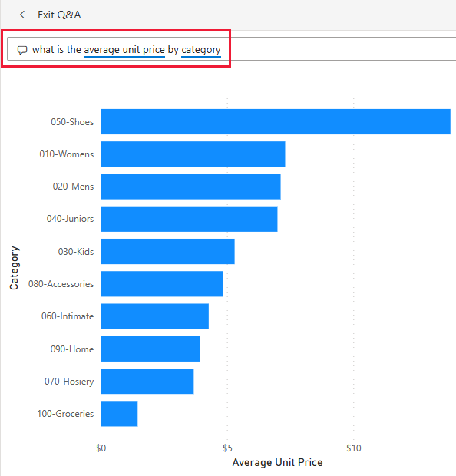Select the 060-Intimate bar
Screen dimensions: 456x476
click(x=154, y=316)
